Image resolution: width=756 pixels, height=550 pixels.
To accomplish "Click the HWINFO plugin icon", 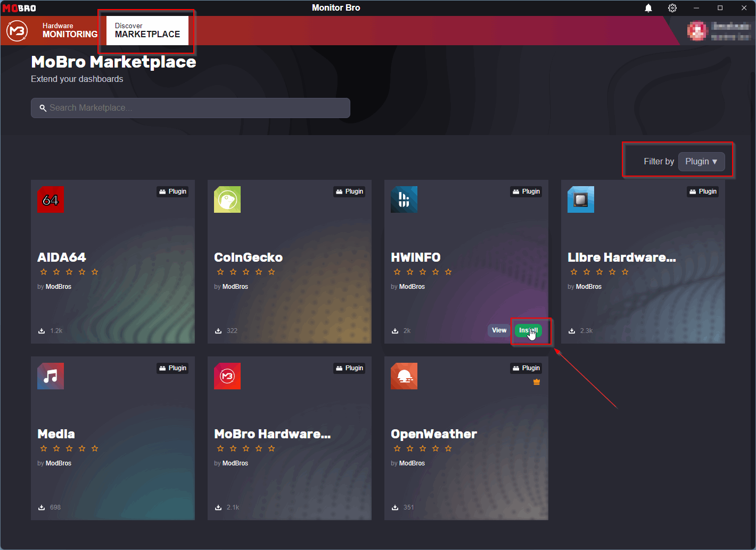I will click(x=404, y=199).
